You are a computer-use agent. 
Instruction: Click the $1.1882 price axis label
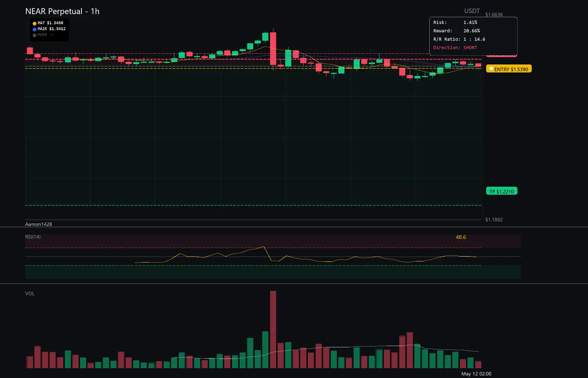(494, 220)
